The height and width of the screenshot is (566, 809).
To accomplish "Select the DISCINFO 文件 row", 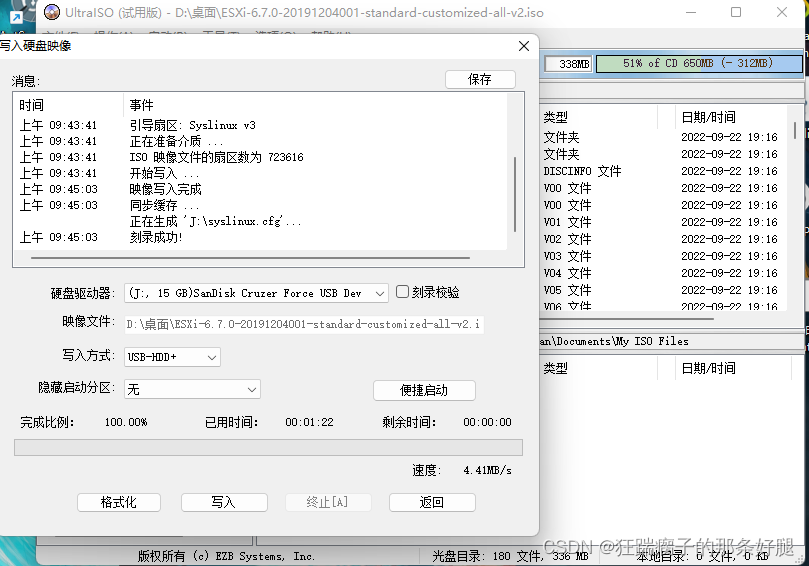I will (660, 171).
